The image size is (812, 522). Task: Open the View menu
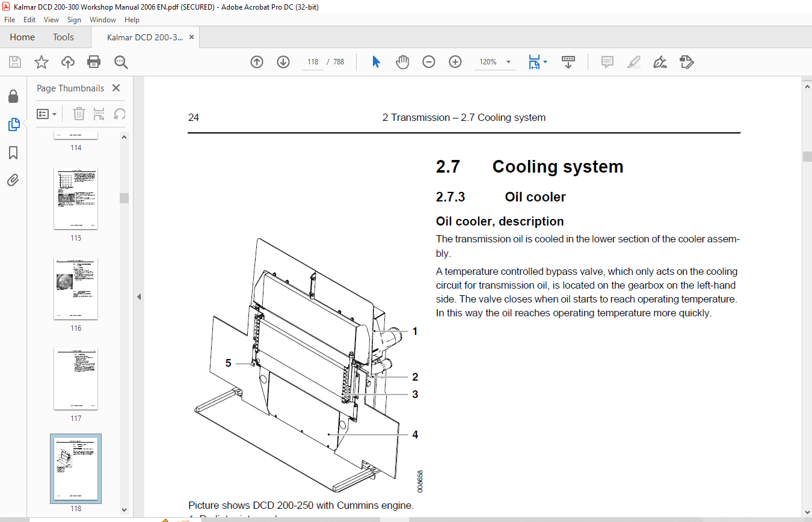point(52,20)
